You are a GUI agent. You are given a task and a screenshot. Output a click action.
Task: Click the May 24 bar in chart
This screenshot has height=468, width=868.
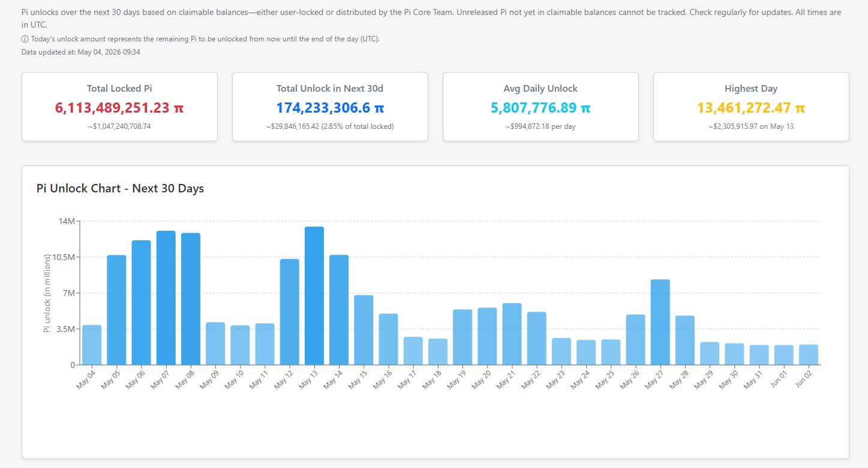click(586, 352)
